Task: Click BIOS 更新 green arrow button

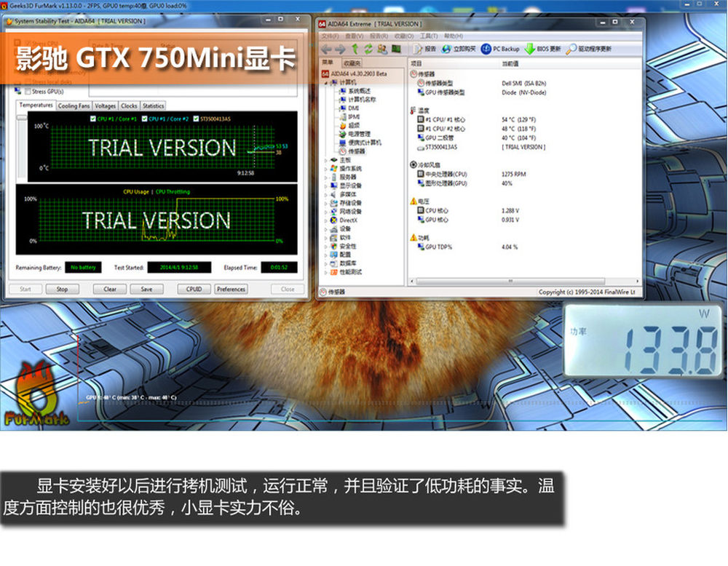Action: (543, 49)
